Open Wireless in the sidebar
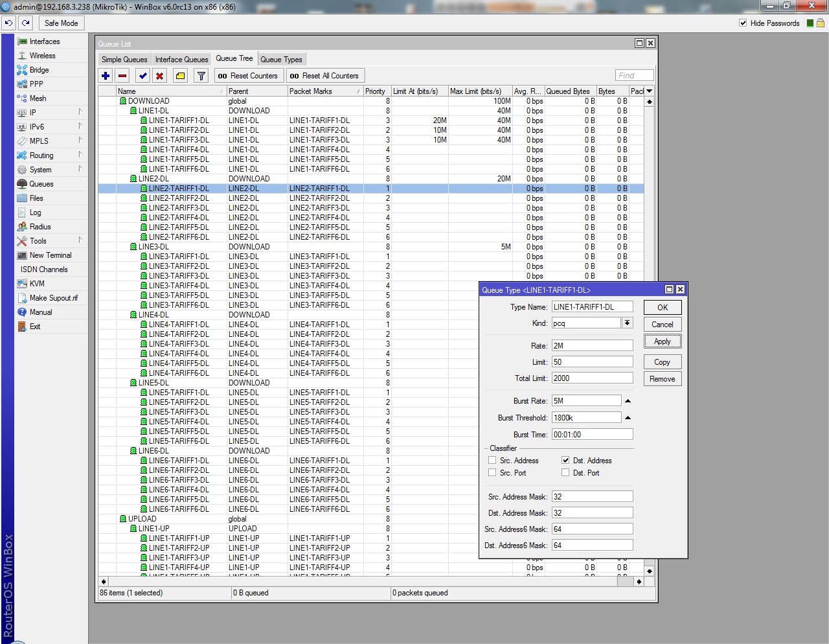The width and height of the screenshot is (829, 644). pyautogui.click(x=51, y=56)
